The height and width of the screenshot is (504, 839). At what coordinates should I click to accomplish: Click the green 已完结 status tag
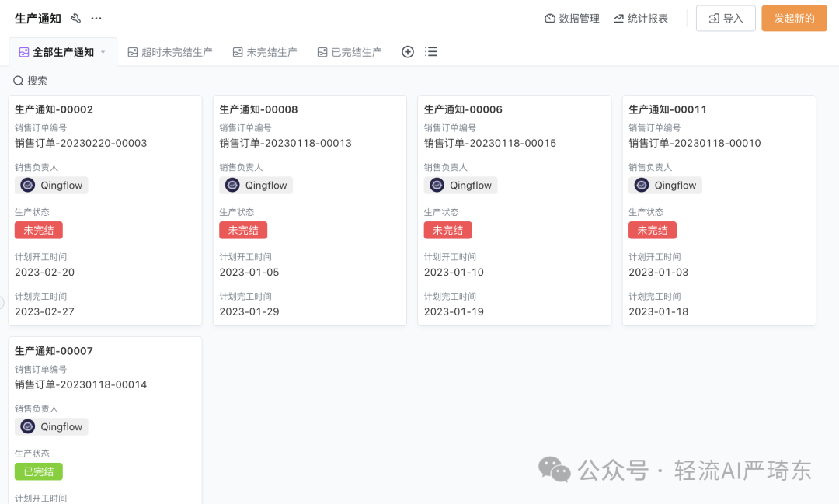tap(38, 471)
